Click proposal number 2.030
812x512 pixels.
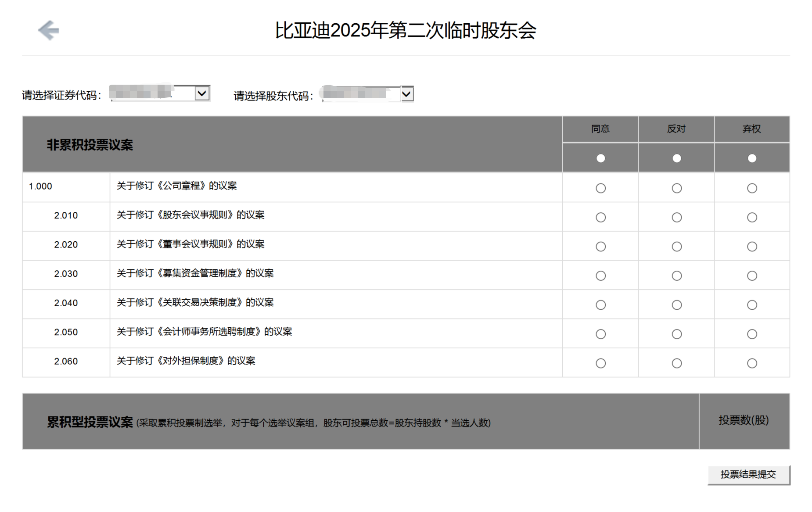(66, 274)
